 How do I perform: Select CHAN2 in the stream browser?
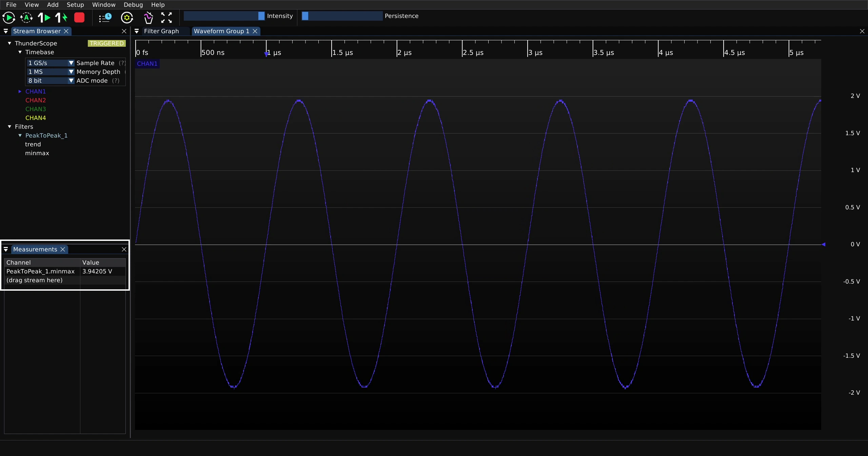coord(36,100)
